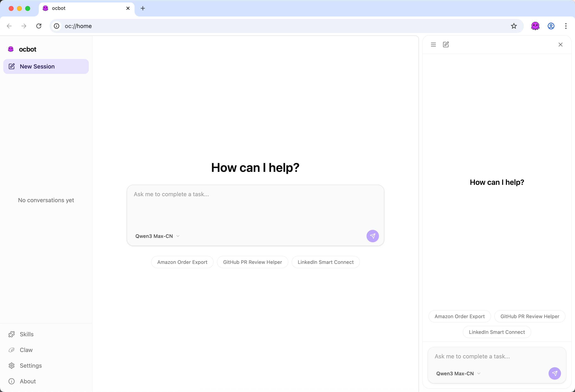Bookmark this page with the star icon
The width and height of the screenshot is (575, 392).
pos(514,26)
